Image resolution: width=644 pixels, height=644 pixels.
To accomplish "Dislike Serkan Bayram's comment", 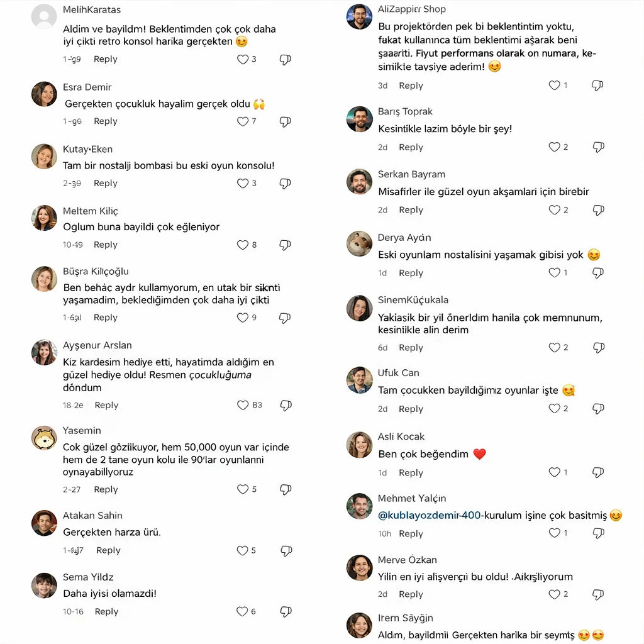I will pyautogui.click(x=598, y=210).
